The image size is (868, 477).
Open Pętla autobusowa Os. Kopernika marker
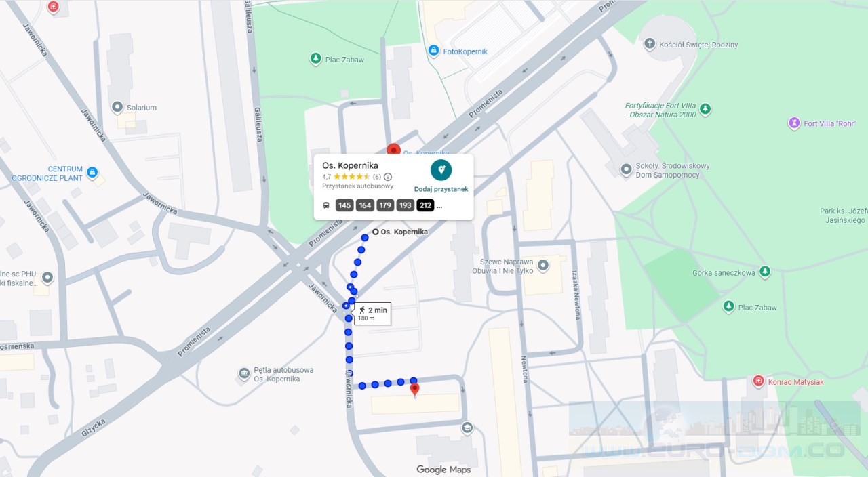pyautogui.click(x=244, y=374)
